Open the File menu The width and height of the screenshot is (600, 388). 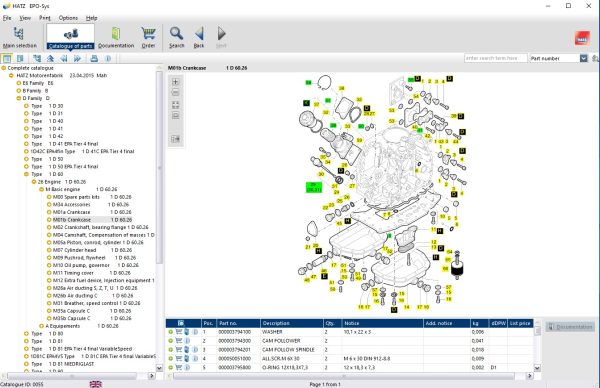(7, 18)
